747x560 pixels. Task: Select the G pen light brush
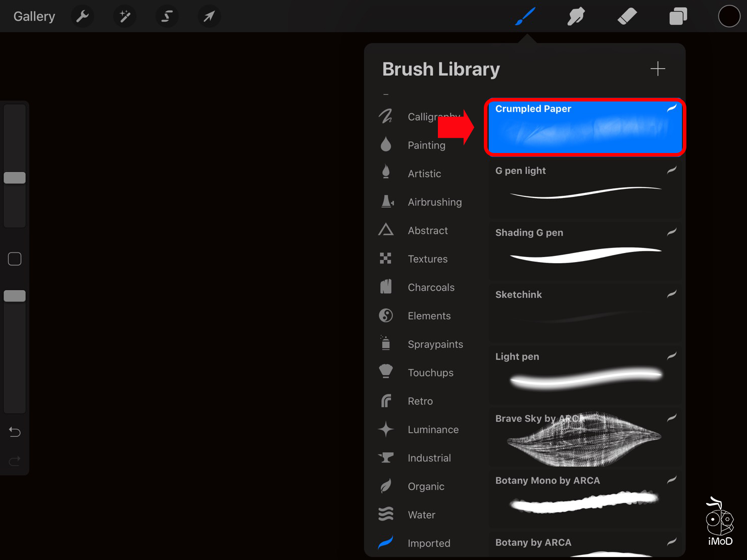pyautogui.click(x=584, y=189)
